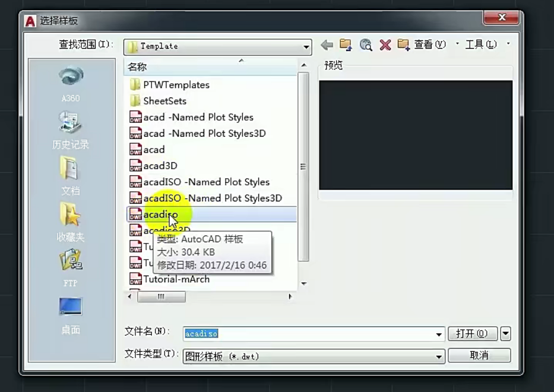Select the highlighted acadiso template
Screen dimensions: 554x392
pyautogui.click(x=211, y=214)
